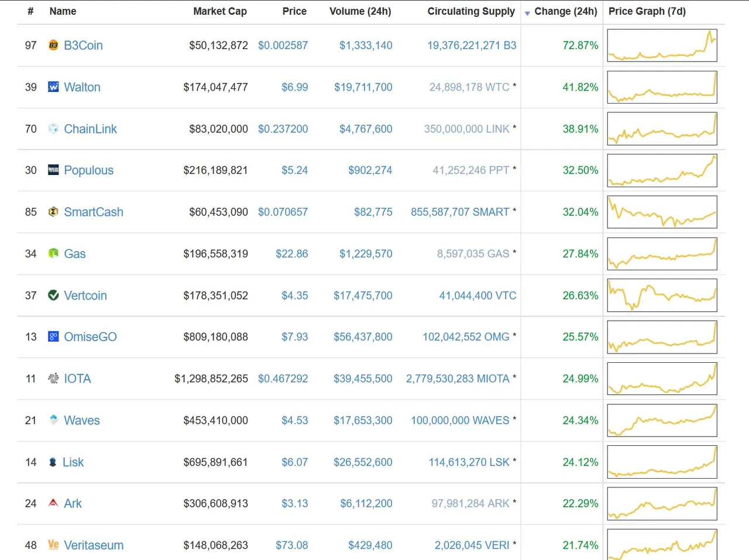The height and width of the screenshot is (560, 749).
Task: Click the Waves supply 100,000,000 WAVES
Action: (460, 420)
